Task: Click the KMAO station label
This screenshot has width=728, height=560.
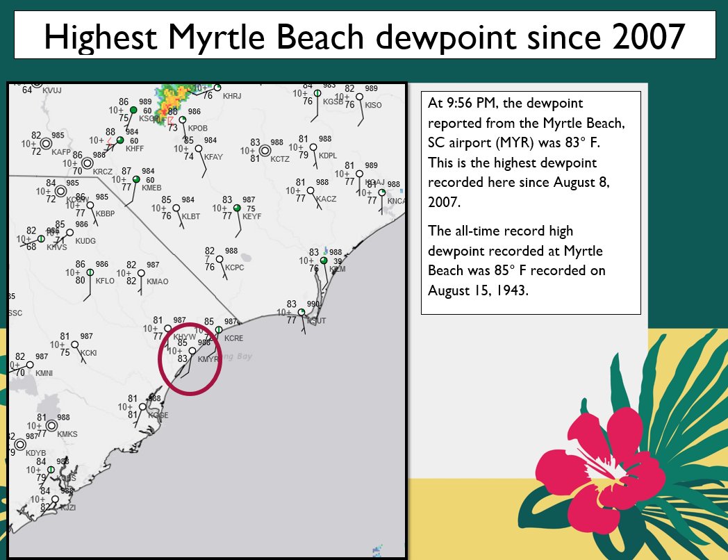Action: (158, 281)
